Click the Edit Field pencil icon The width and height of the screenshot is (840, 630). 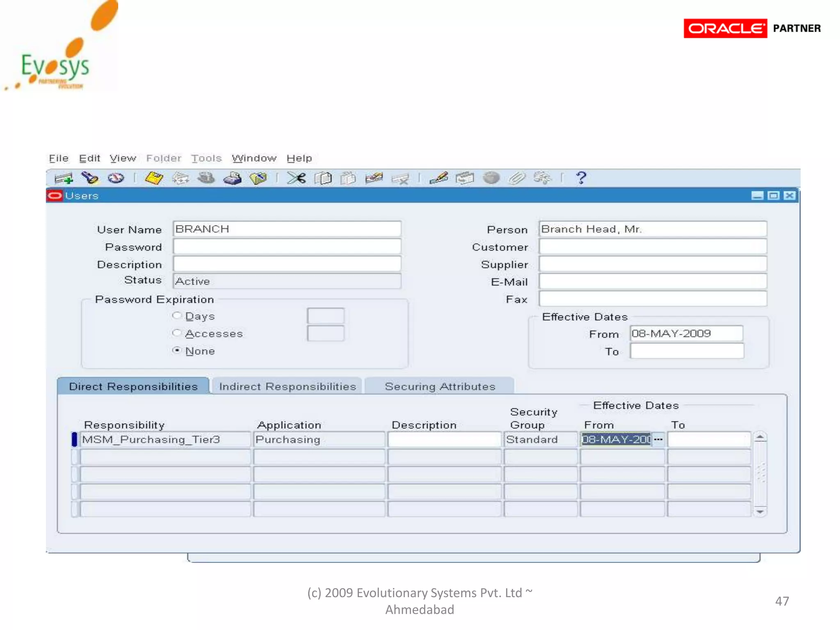point(438,178)
